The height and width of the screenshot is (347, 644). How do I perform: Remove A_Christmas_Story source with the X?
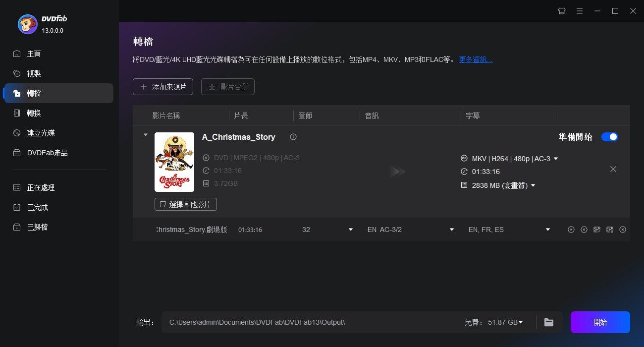613,169
